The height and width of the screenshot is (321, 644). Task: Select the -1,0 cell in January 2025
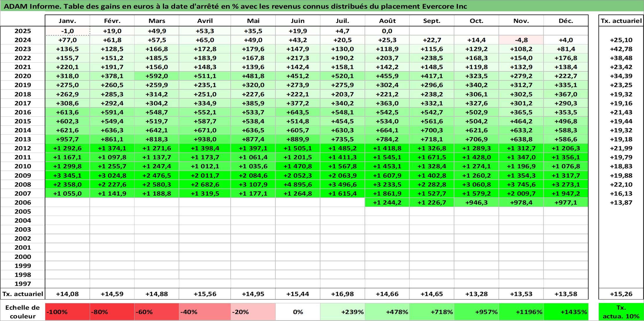coord(67,31)
